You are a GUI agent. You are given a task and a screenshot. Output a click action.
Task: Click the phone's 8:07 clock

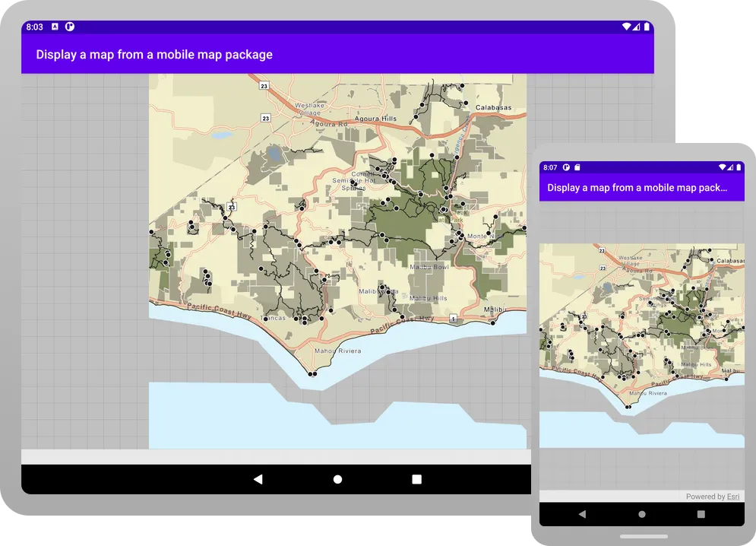(549, 167)
